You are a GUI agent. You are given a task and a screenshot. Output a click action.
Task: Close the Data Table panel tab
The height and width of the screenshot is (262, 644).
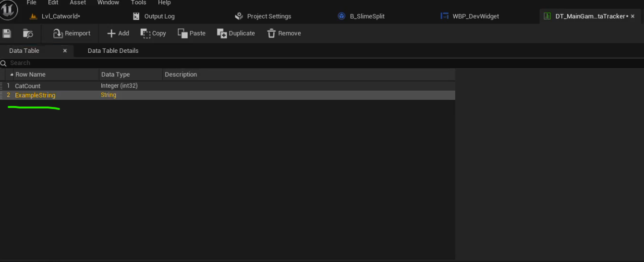[x=65, y=51]
